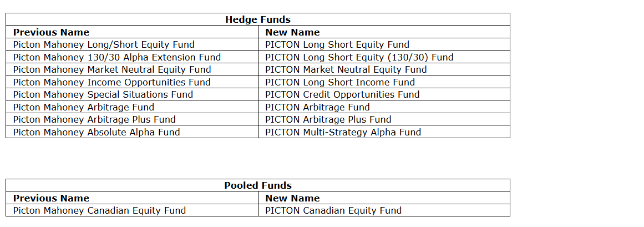
Task: Click Picton Mahoney Market Neutral Equity Fund
Action: [112, 69]
